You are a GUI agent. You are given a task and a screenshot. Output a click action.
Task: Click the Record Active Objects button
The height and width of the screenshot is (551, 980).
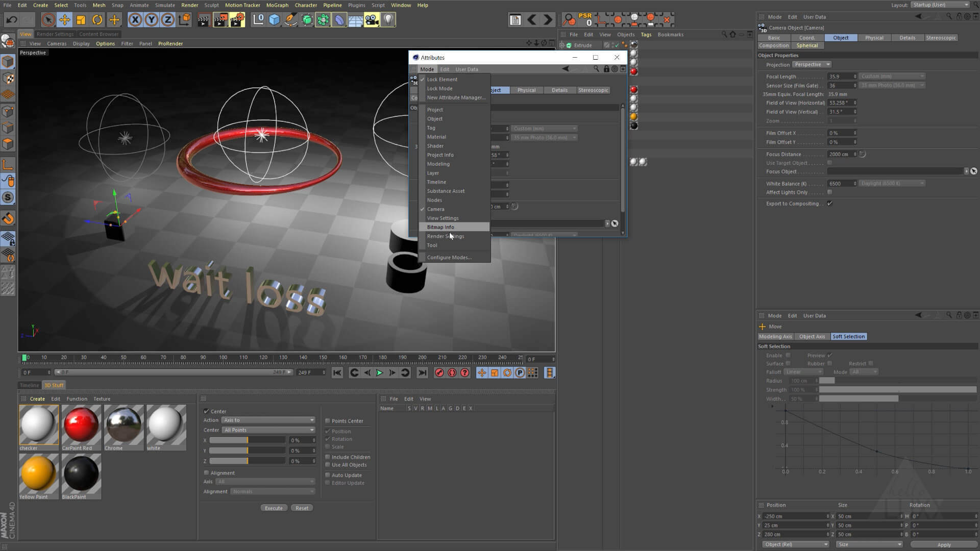tap(439, 373)
